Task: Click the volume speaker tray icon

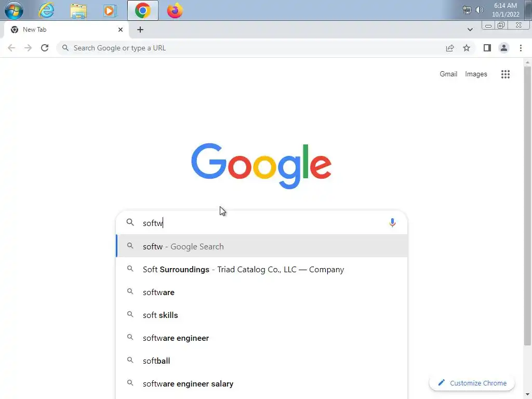Action: pyautogui.click(x=479, y=10)
